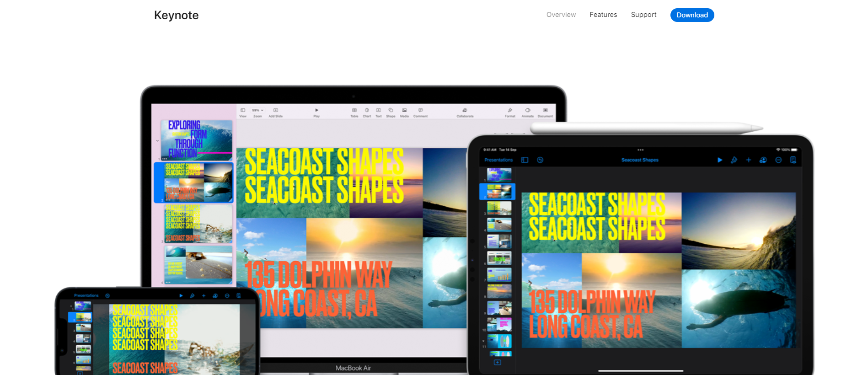Collapse the slide 1 group triangle on the iPhone
This screenshot has width=868, height=375.
(x=71, y=306)
